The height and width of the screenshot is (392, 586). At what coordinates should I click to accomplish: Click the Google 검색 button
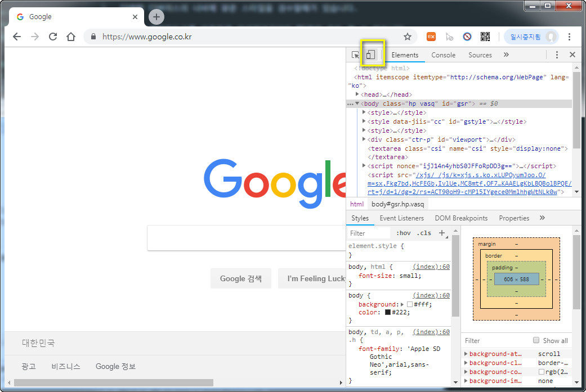[x=241, y=278]
